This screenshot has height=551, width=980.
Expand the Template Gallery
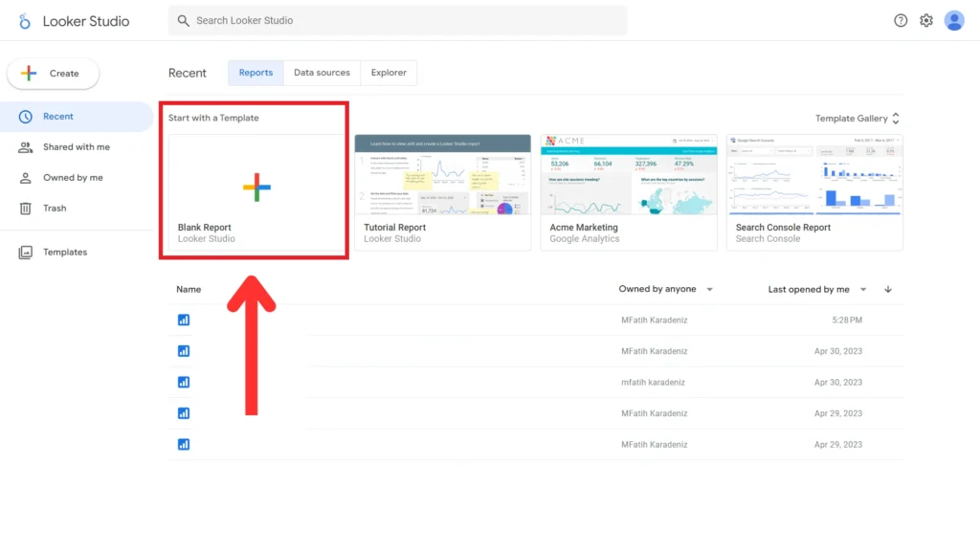[x=857, y=119]
